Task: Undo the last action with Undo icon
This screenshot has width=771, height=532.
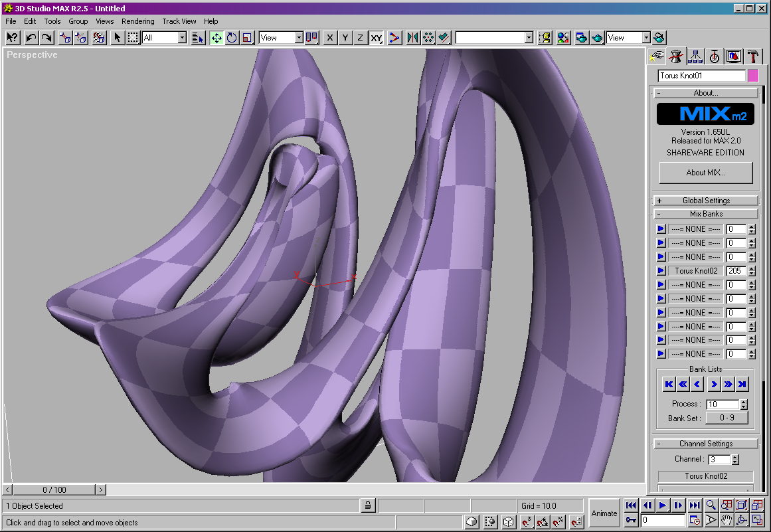Action: [31, 38]
